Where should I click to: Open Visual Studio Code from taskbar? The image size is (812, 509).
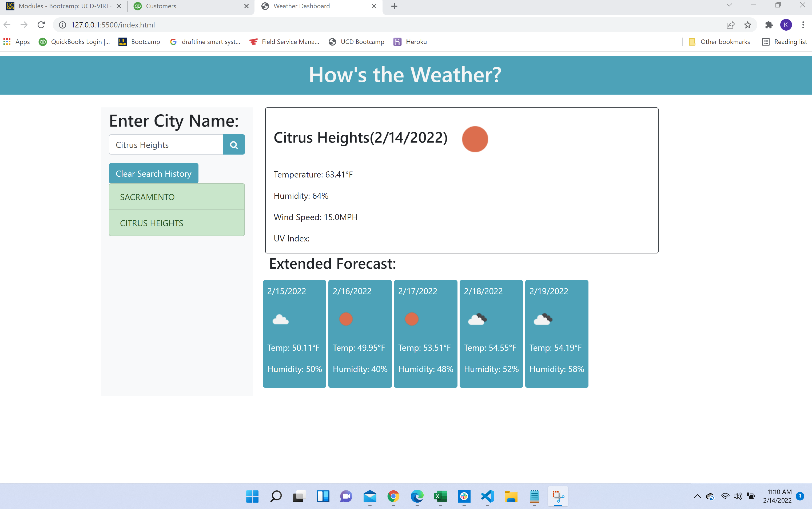[x=487, y=496]
